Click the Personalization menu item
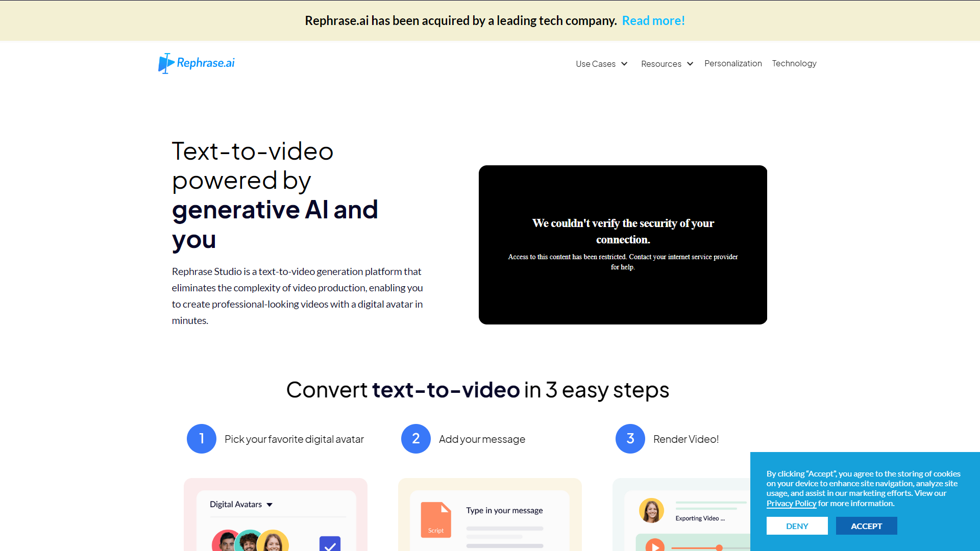This screenshot has height=551, width=980. pyautogui.click(x=733, y=63)
